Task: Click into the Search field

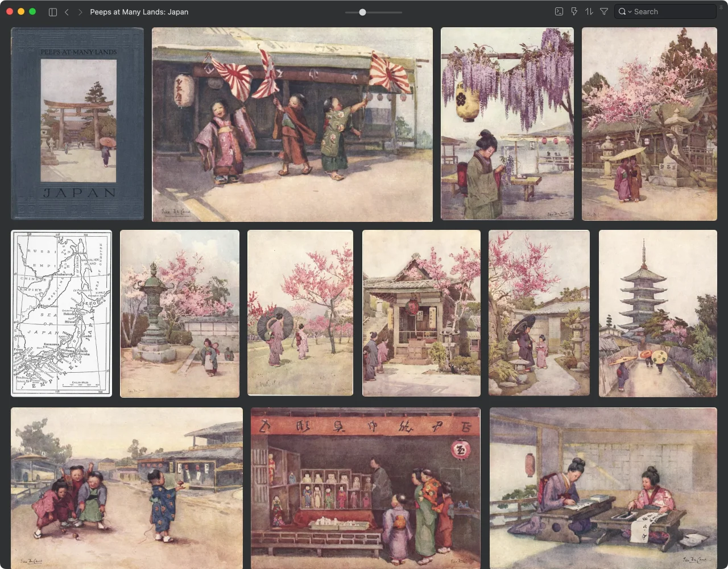Action: click(x=665, y=11)
